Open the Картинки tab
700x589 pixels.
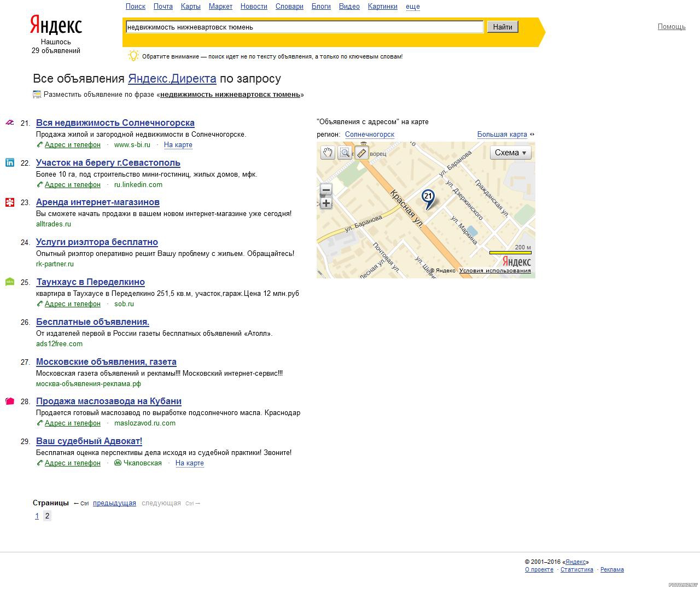click(x=383, y=7)
